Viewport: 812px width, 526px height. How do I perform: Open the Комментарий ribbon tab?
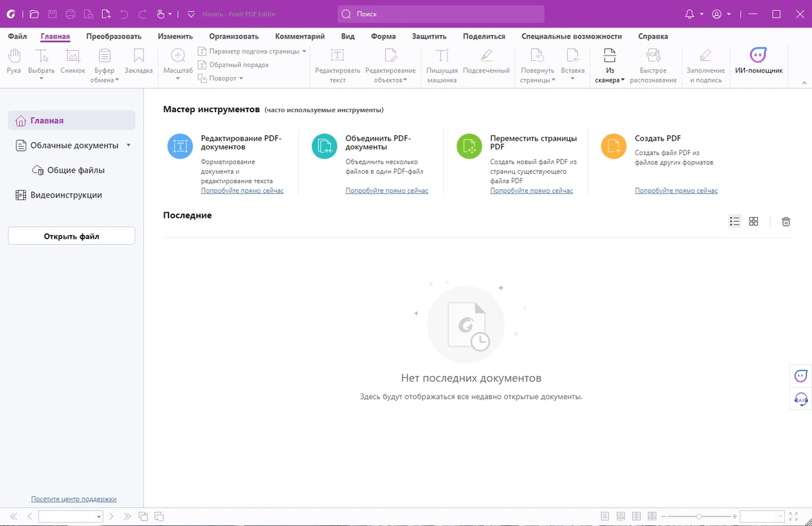(x=300, y=37)
